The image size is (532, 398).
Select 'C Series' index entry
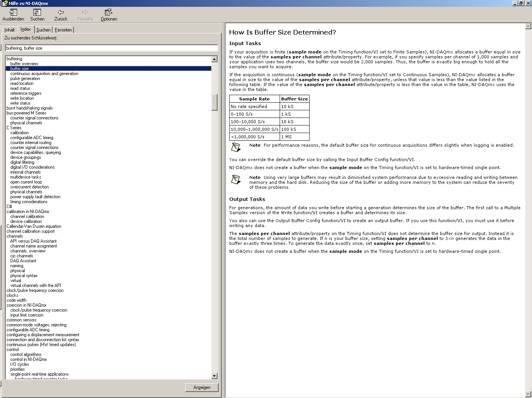click(x=14, y=128)
